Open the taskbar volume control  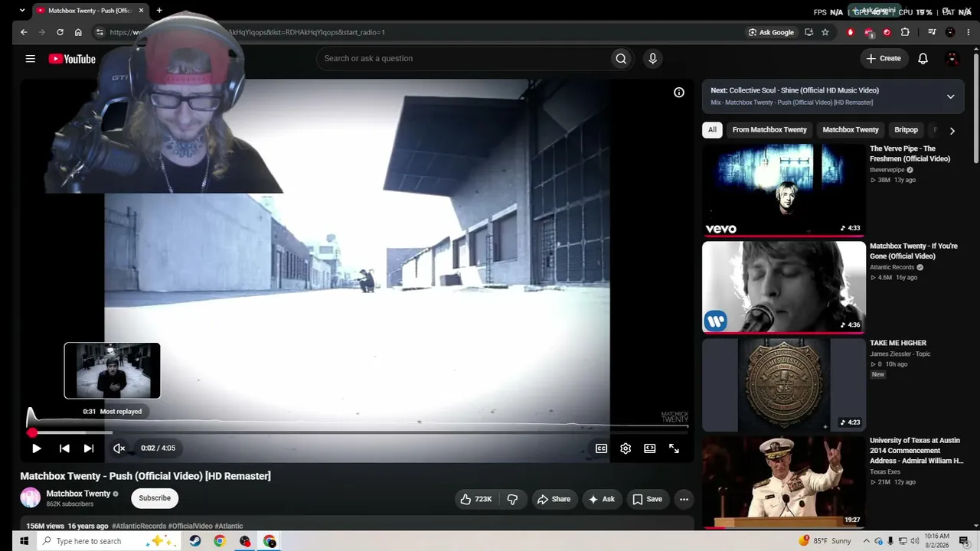(914, 541)
